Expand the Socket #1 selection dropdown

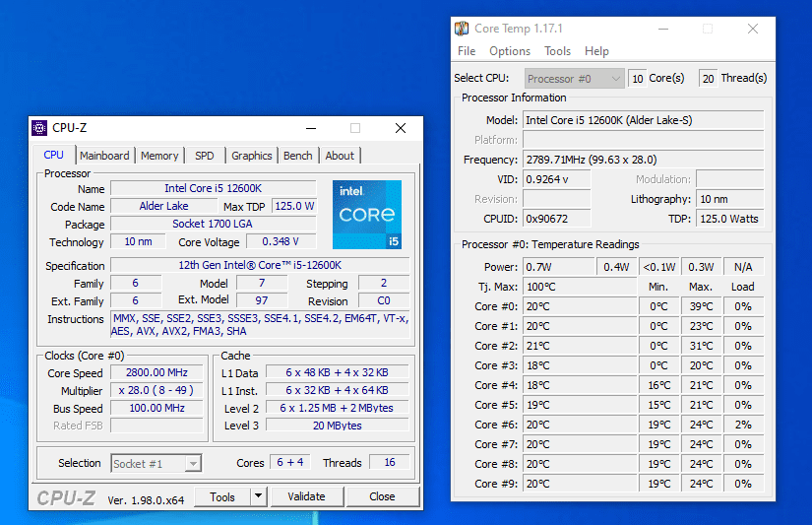(156, 463)
